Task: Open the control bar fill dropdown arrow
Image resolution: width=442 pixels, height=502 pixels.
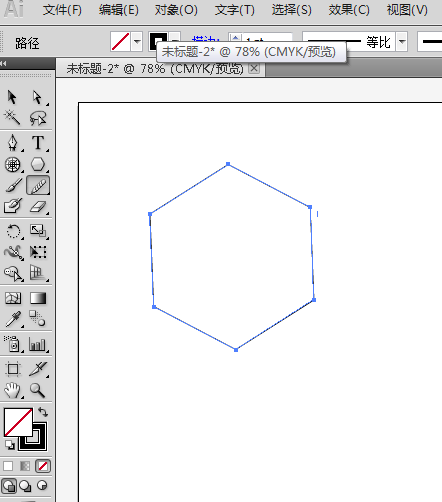Action: [137, 42]
